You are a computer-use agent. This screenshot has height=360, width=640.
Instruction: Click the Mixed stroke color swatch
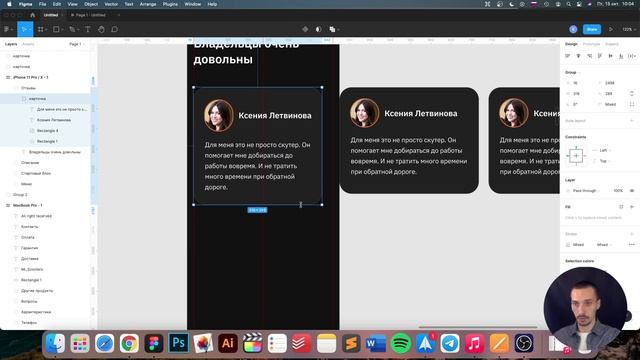tap(568, 244)
